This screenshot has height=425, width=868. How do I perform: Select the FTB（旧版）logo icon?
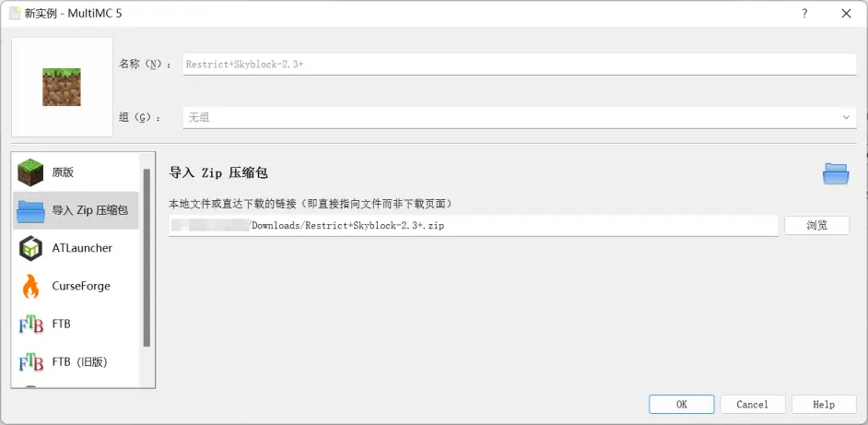pyautogui.click(x=30, y=361)
